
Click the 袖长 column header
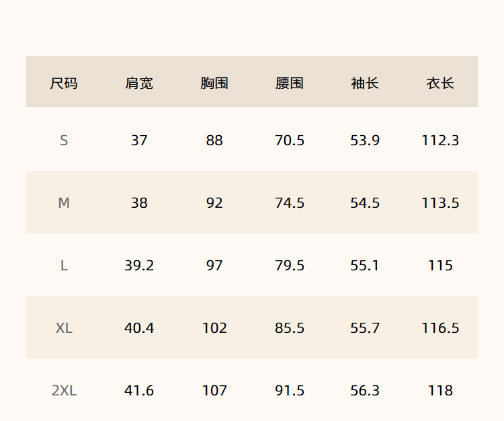click(365, 83)
